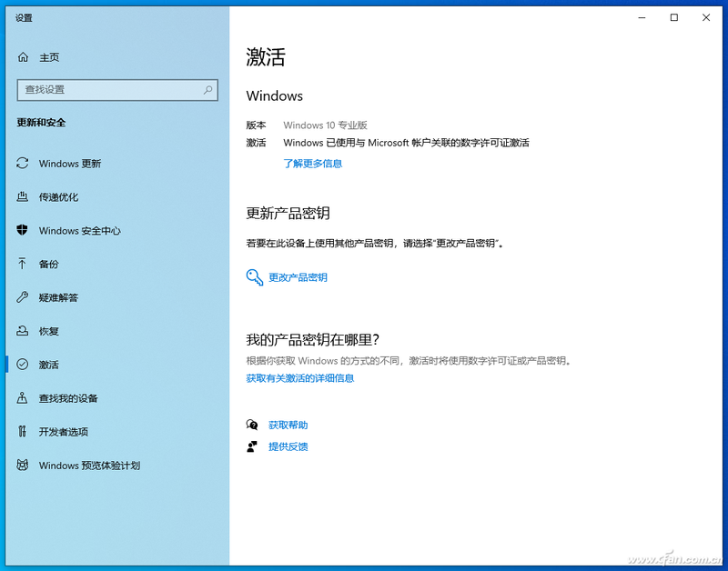Click the 提供反馈 person icon
The height and width of the screenshot is (571, 728).
point(252,446)
